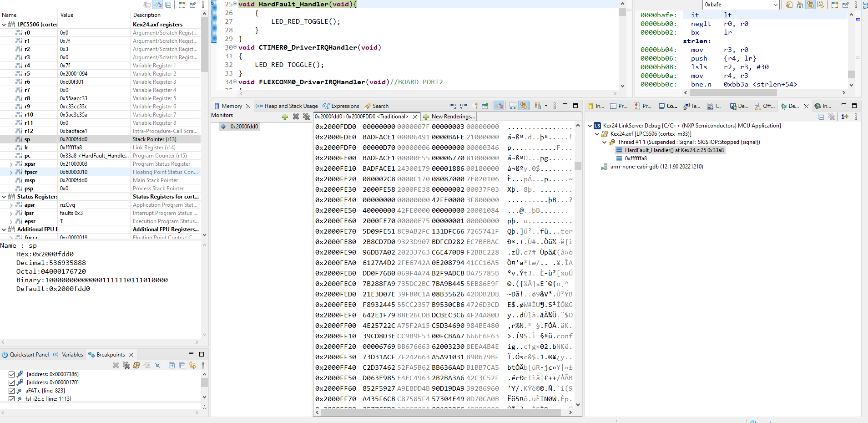Screen dimensions: 868x423
Task: Expand the apsr status register
Action: coord(11,205)
